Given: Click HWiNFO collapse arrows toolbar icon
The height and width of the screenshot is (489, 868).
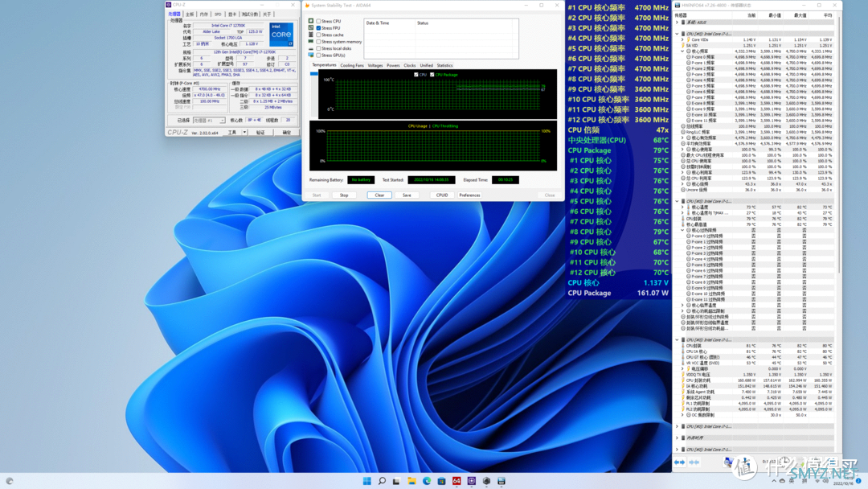Looking at the screenshot, I should [x=694, y=462].
